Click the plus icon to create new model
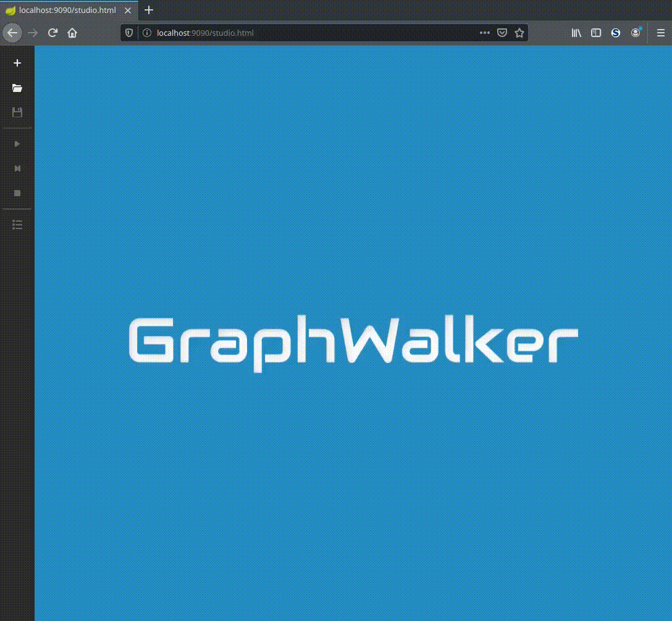 coord(17,63)
